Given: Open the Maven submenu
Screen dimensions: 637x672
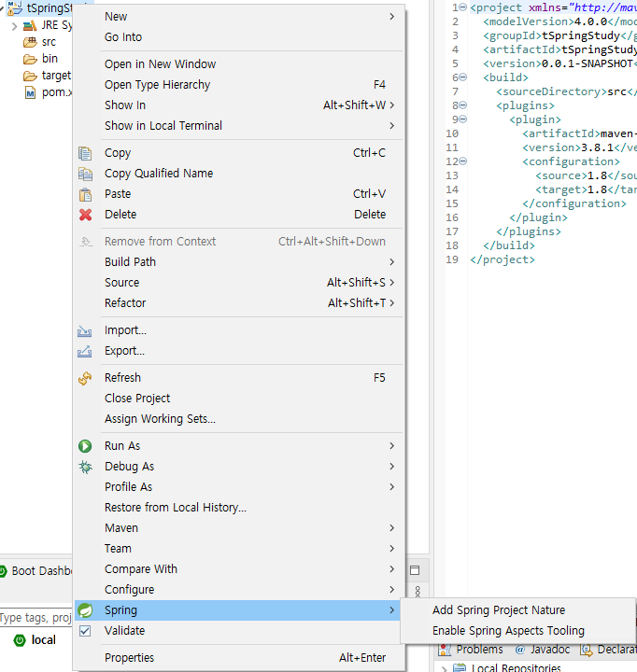Looking at the screenshot, I should pos(239,528).
